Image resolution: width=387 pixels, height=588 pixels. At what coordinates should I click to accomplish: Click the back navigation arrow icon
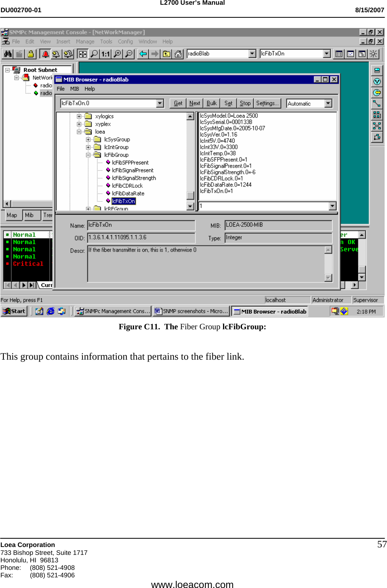[143, 54]
